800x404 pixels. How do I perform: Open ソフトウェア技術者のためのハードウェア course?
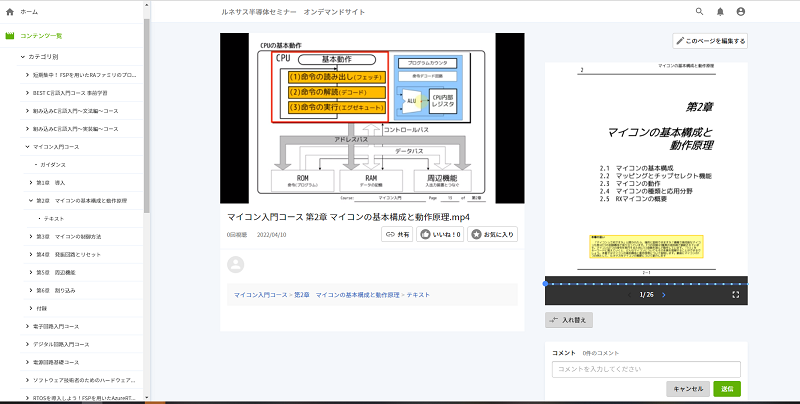(84, 380)
